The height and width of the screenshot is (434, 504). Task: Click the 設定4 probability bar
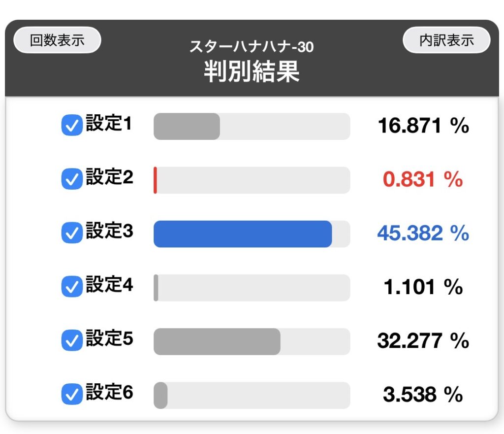pyautogui.click(x=156, y=288)
